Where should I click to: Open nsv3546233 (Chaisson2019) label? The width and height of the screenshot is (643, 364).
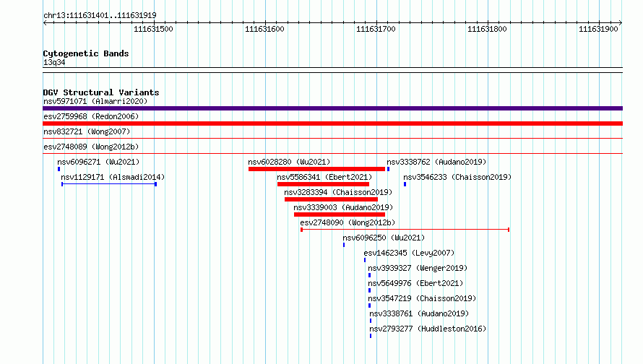[x=457, y=177]
